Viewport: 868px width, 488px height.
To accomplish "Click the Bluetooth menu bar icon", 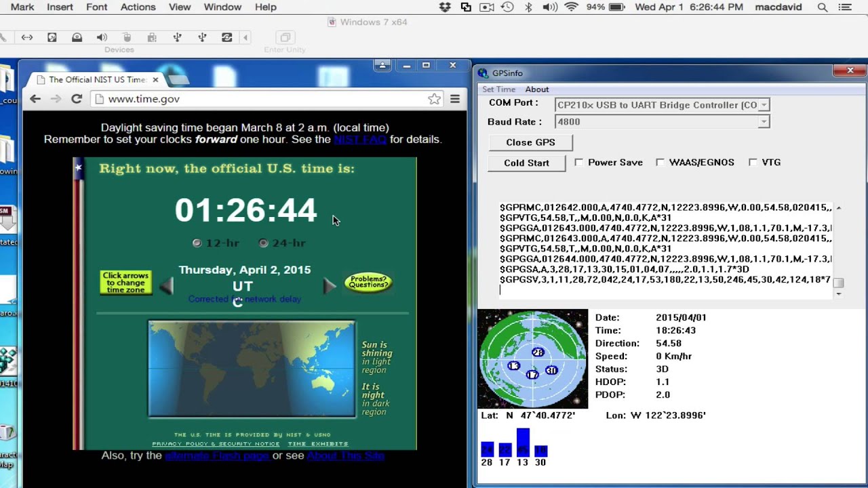I will pos(529,7).
